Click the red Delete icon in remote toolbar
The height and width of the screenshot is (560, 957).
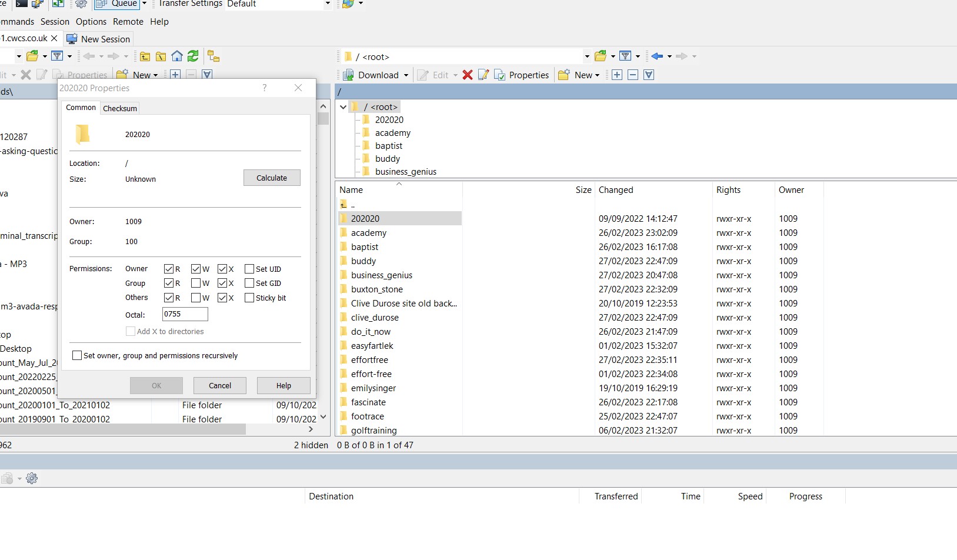click(468, 75)
